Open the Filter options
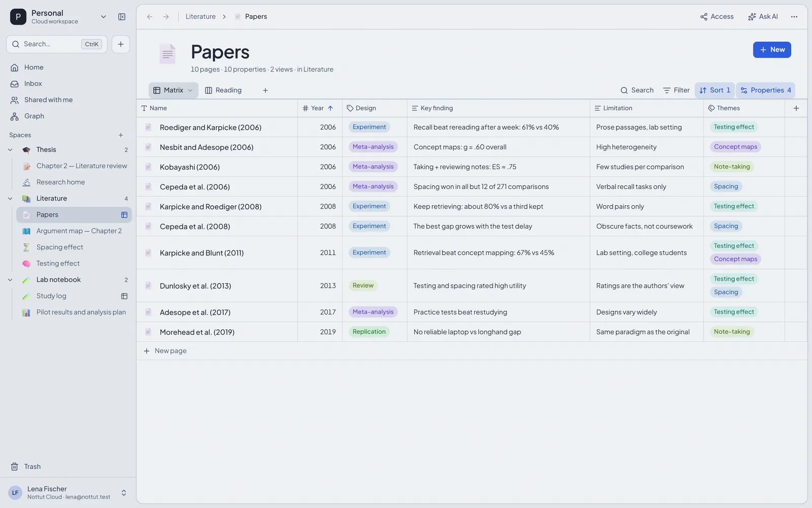This screenshot has width=812, height=508. (x=676, y=90)
